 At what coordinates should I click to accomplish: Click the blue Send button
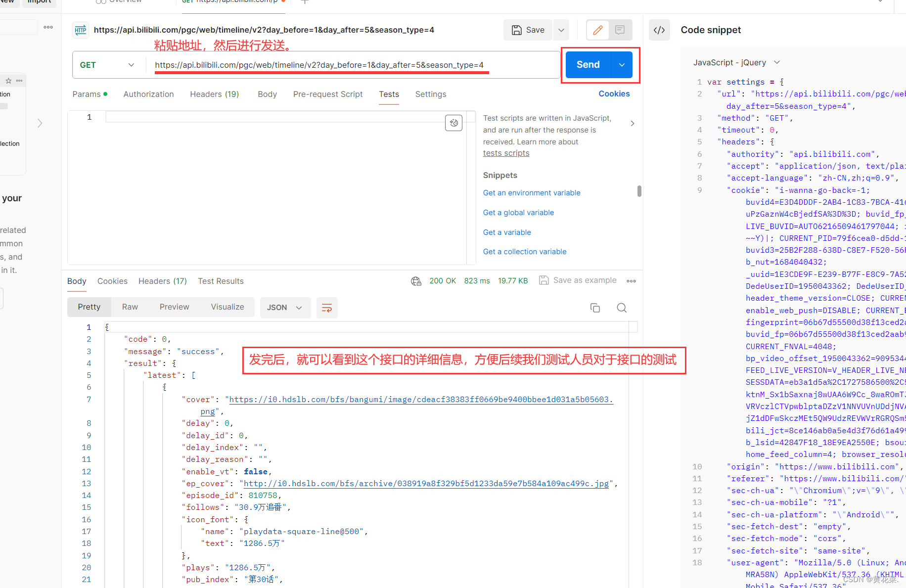(x=588, y=65)
